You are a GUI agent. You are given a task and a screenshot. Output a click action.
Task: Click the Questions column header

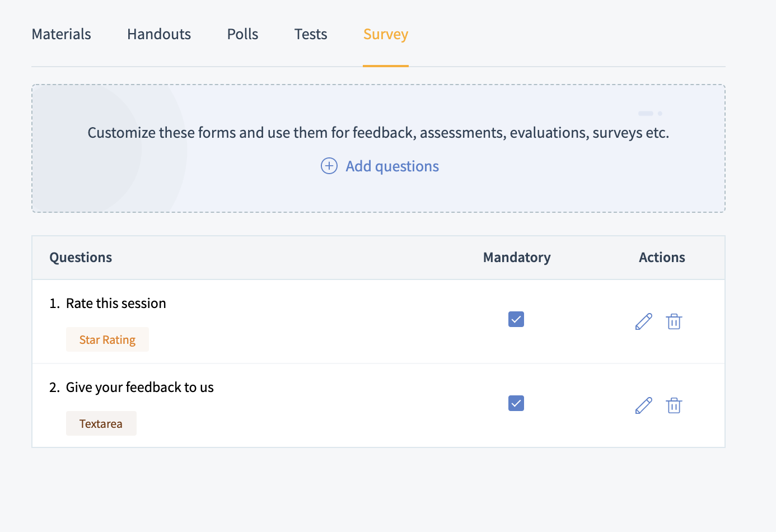pyautogui.click(x=81, y=258)
